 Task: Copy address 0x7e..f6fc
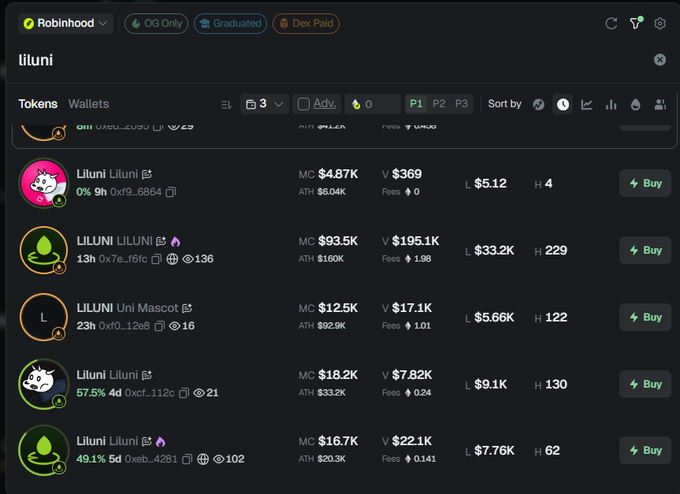click(157, 259)
